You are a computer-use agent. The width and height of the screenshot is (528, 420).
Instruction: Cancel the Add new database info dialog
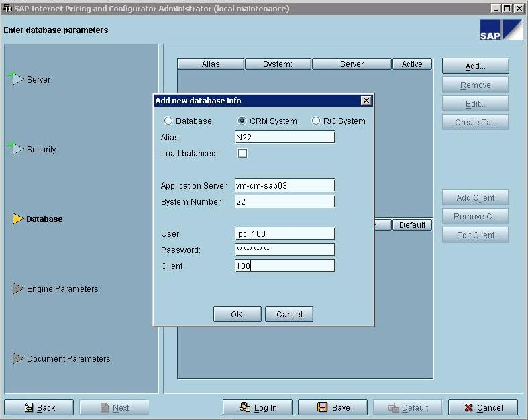click(x=288, y=314)
